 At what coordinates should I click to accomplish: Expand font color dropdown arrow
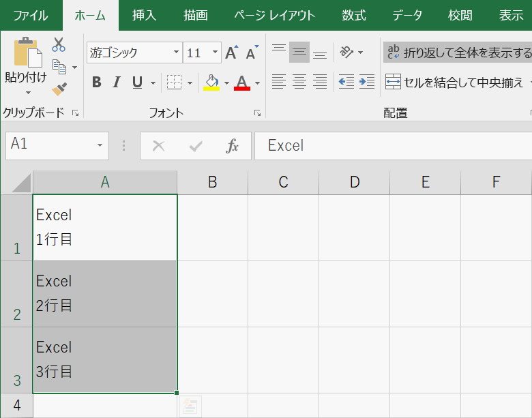coord(258,83)
